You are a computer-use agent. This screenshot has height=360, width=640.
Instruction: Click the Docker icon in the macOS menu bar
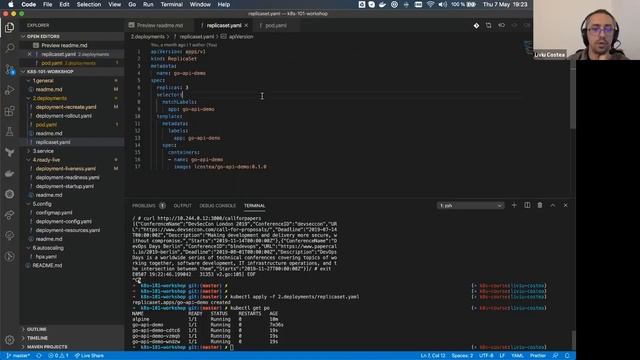382,4
